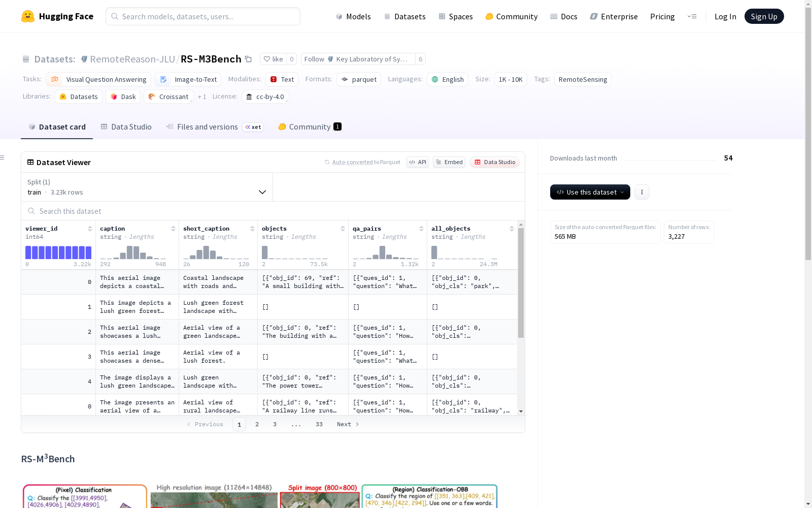Focus the Search this dataset field
The width and height of the screenshot is (812, 508).
[x=273, y=211]
